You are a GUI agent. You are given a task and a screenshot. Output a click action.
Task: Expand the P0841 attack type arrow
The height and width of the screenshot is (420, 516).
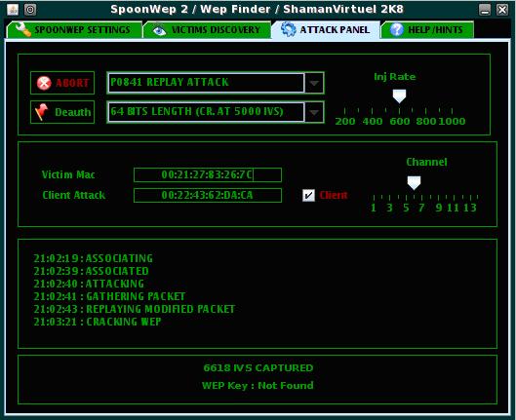click(314, 83)
